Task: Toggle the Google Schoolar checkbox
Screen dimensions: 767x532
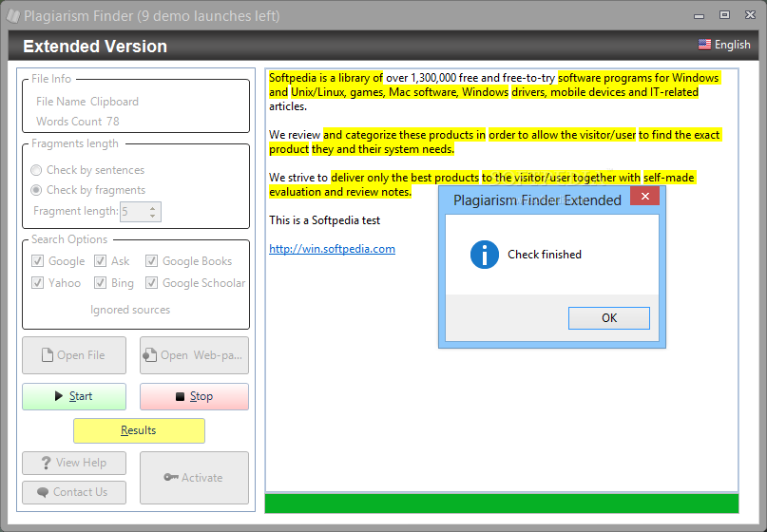Action: [152, 283]
